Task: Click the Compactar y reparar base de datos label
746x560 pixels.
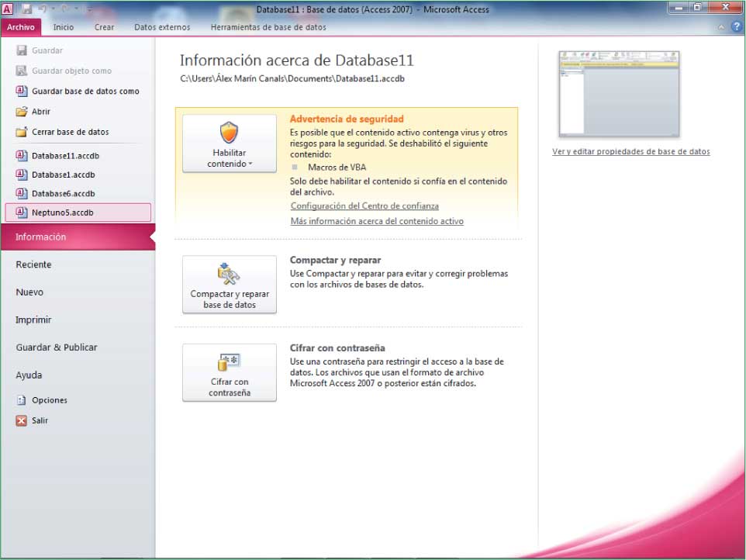Action: tap(230, 299)
